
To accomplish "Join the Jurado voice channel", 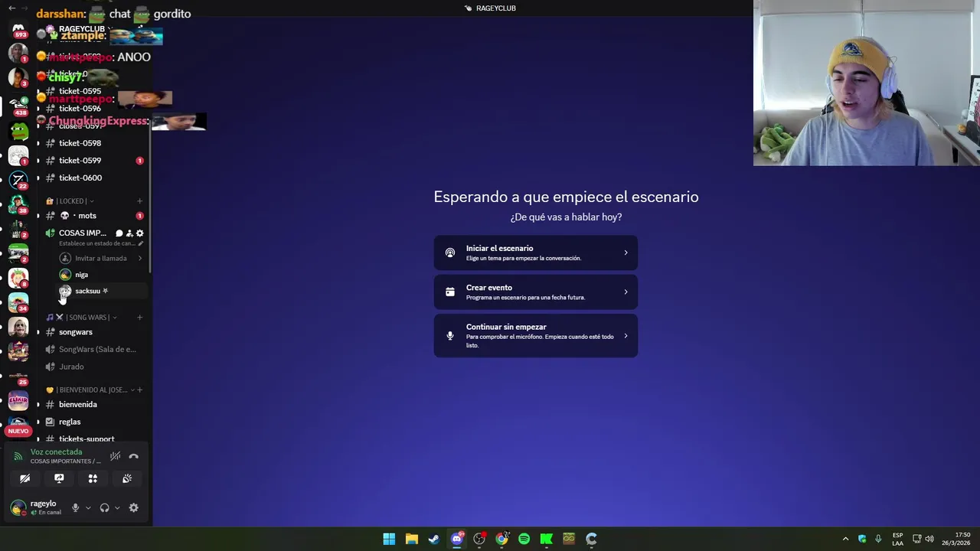I will click(71, 367).
